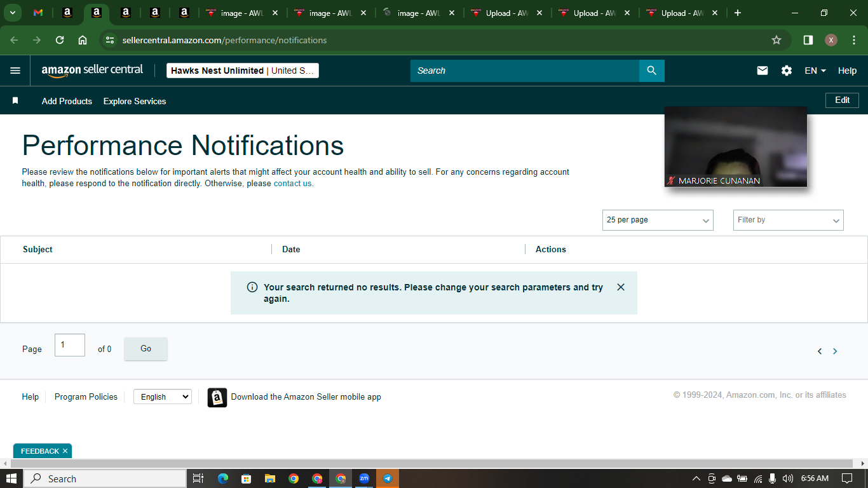The image size is (868, 488).
Task: Click the bookmark flag icon
Action: tap(15, 101)
